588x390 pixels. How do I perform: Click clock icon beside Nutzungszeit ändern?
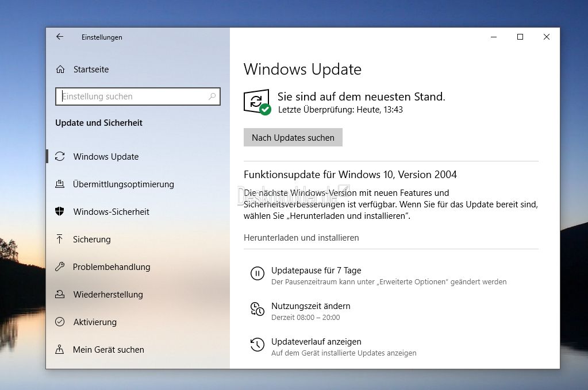(258, 309)
